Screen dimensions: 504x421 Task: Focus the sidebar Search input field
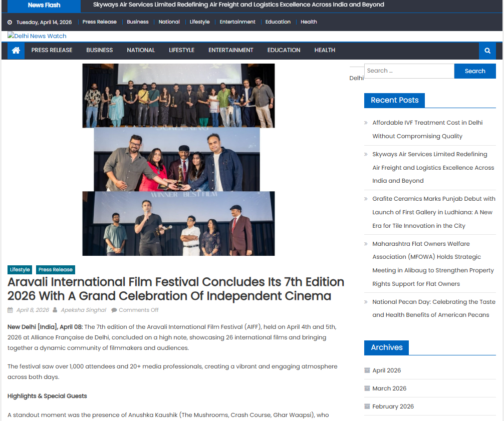pos(409,71)
